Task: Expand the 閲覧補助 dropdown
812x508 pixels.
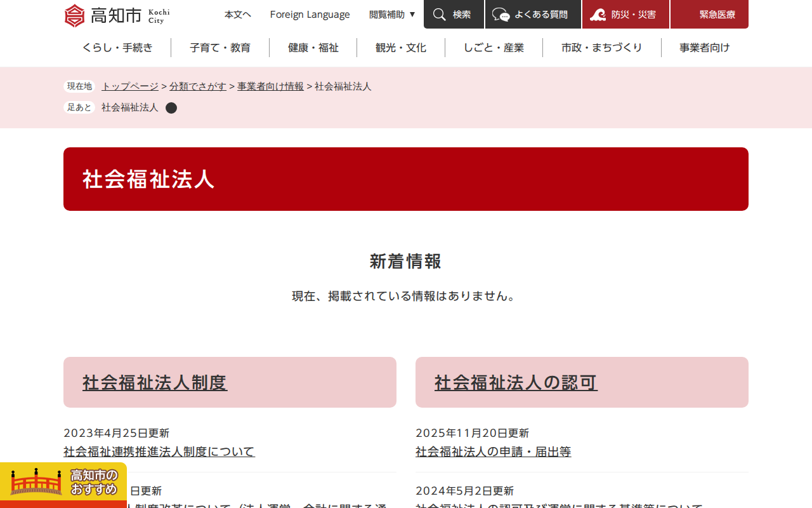Action: (x=392, y=14)
